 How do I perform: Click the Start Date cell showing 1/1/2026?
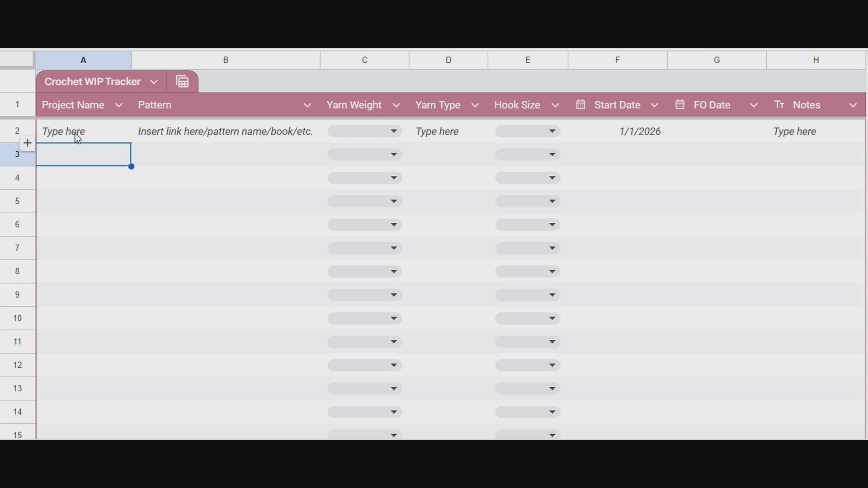tap(640, 131)
